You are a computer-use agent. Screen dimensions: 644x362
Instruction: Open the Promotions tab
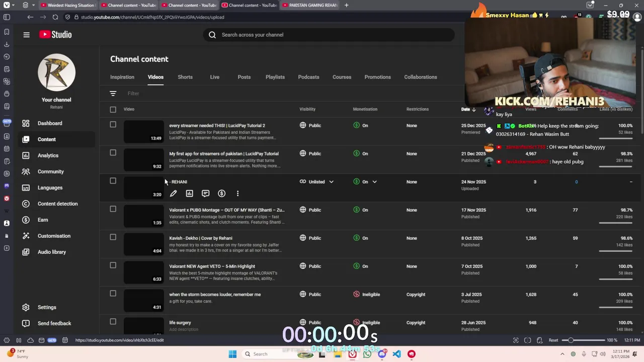[x=378, y=77]
